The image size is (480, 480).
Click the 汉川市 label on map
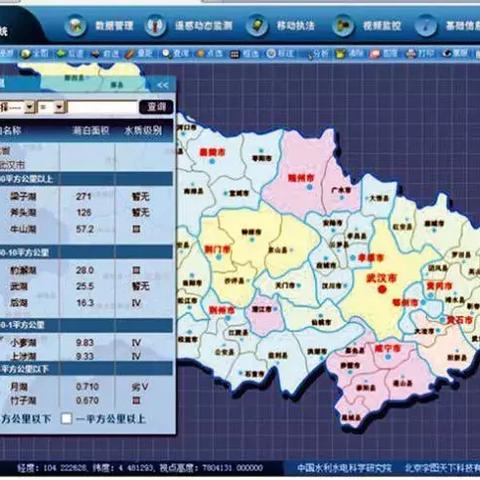tap(332, 286)
